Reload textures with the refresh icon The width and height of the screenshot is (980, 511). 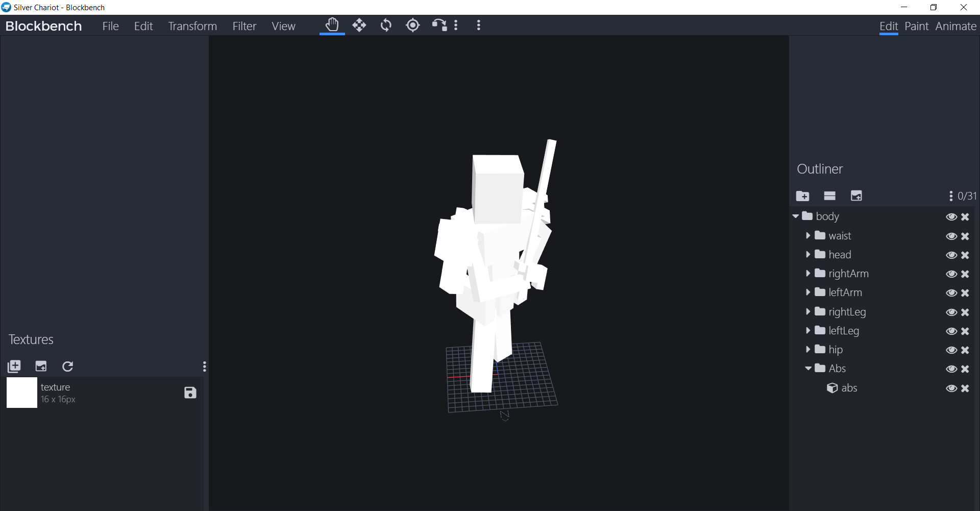click(68, 366)
